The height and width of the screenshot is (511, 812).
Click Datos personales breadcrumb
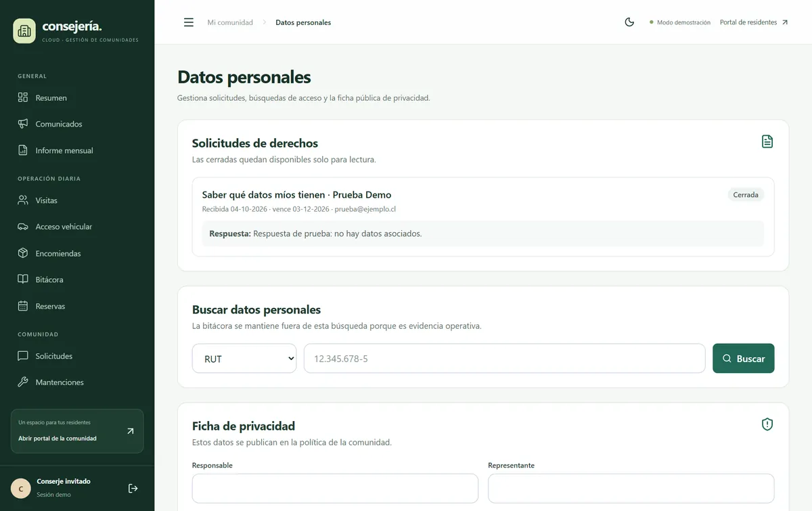coord(303,22)
